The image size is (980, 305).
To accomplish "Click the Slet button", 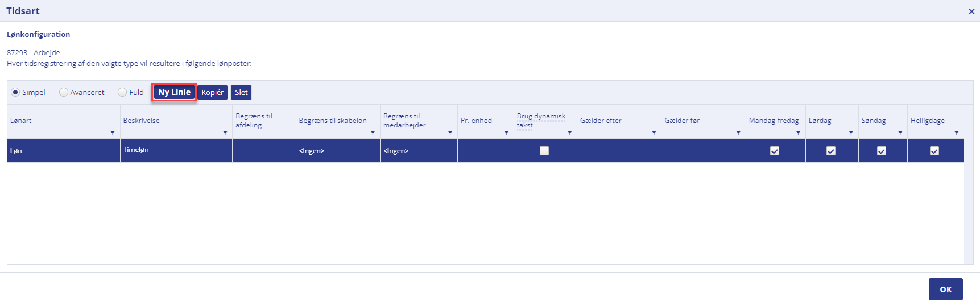I will [241, 92].
